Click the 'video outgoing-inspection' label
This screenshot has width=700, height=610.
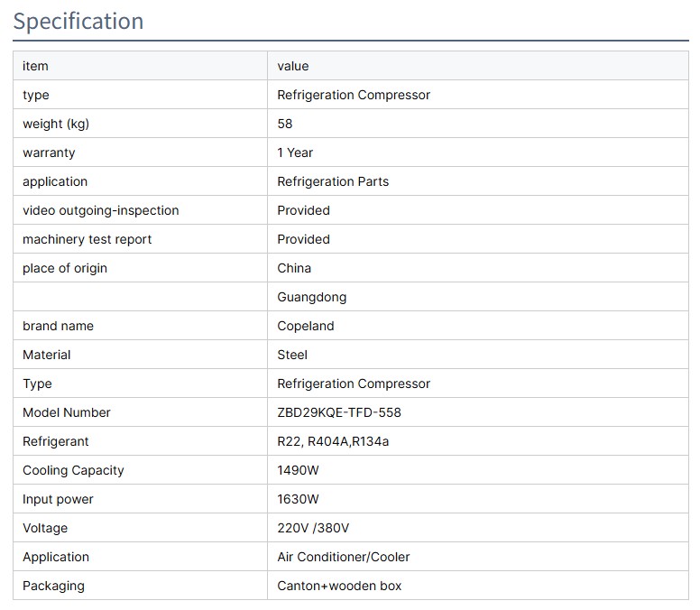pos(101,210)
